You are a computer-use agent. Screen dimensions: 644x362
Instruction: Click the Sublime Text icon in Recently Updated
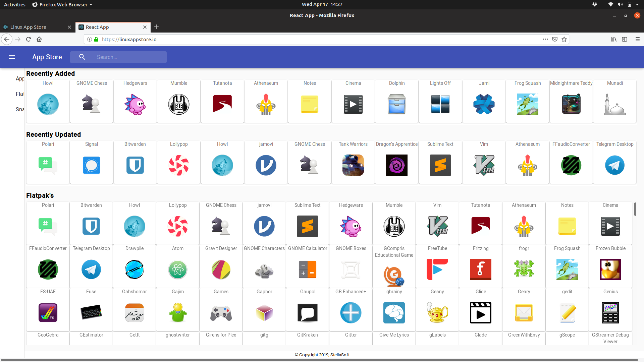tap(440, 165)
